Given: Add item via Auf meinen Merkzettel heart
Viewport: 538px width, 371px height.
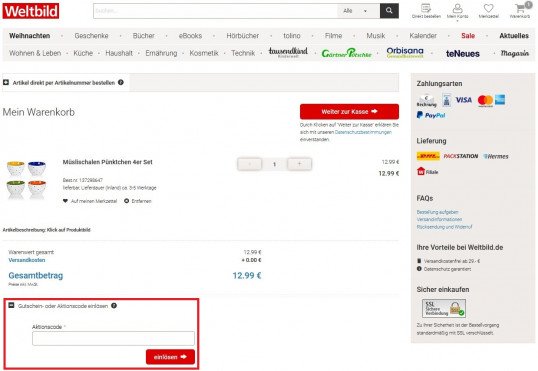Looking at the screenshot, I should coord(65,201).
